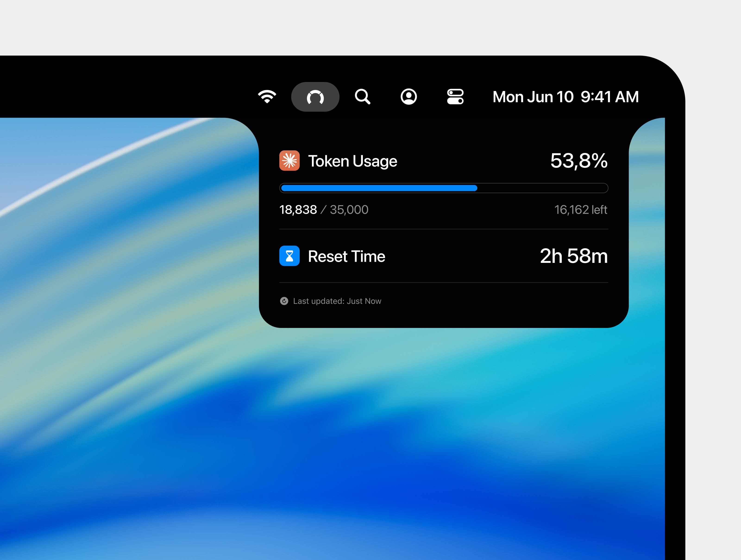
Task: Open the menu bar date Mon Jun 10
Action: (x=533, y=97)
